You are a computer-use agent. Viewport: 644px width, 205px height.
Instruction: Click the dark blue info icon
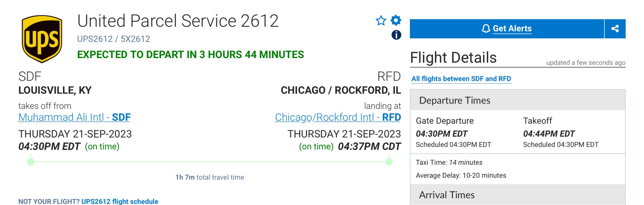coord(396,35)
